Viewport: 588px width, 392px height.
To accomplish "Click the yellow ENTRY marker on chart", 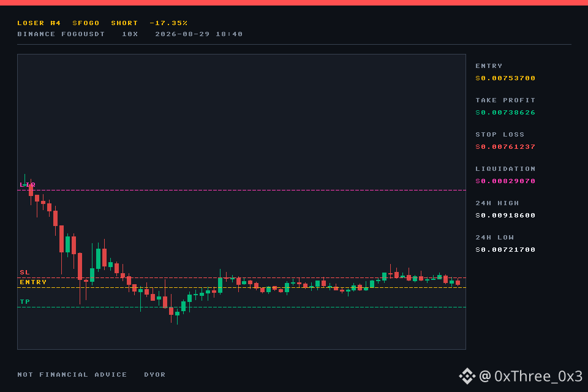I will tap(33, 282).
